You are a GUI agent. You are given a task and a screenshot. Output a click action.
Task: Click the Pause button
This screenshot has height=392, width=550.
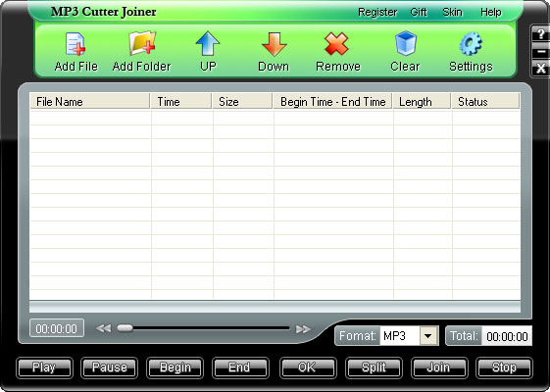[x=109, y=367]
